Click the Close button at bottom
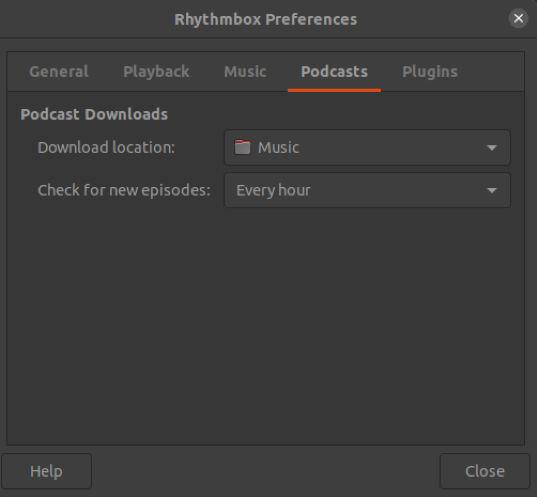The height and width of the screenshot is (497, 537). (485, 471)
